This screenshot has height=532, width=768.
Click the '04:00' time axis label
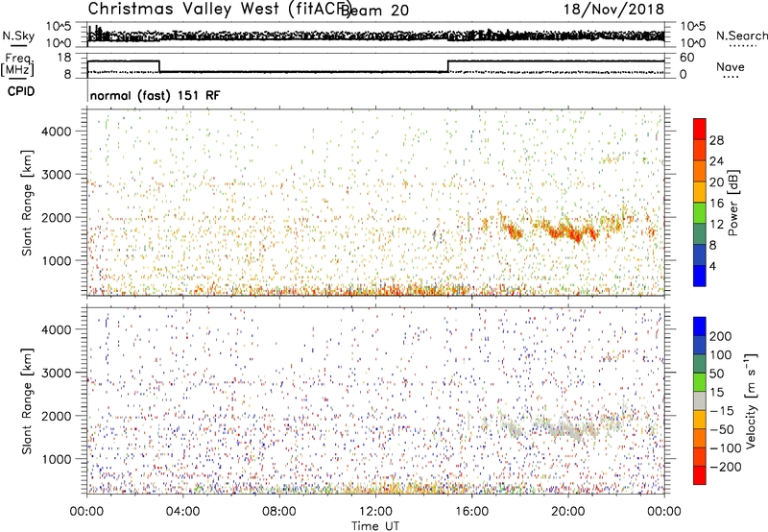(x=183, y=512)
